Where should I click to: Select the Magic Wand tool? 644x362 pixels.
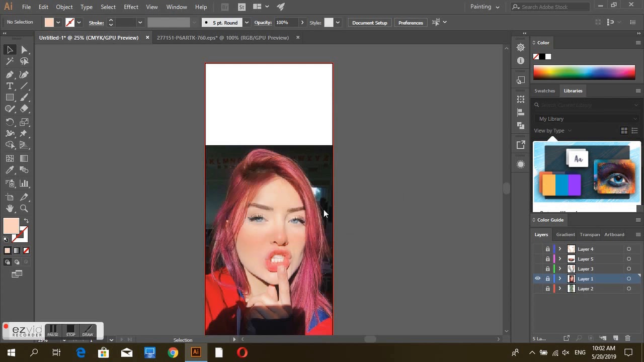10,61
